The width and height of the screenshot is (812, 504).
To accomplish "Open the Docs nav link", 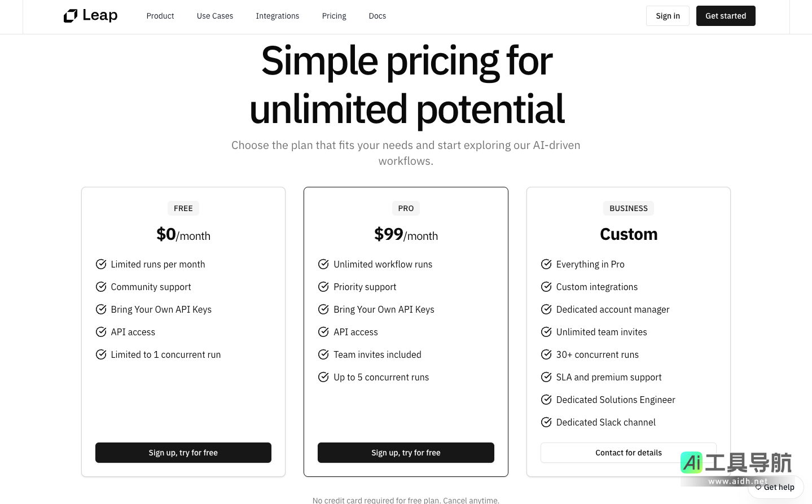I will click(x=378, y=16).
